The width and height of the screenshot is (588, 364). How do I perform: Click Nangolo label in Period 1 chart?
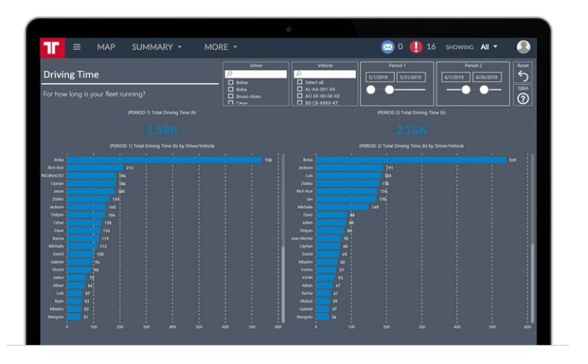click(55, 317)
